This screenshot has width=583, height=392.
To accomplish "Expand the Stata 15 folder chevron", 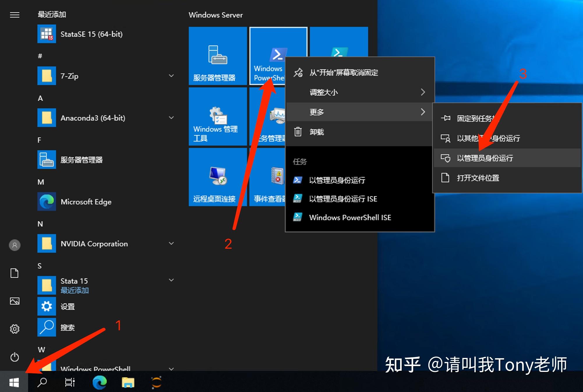I will [x=172, y=280].
